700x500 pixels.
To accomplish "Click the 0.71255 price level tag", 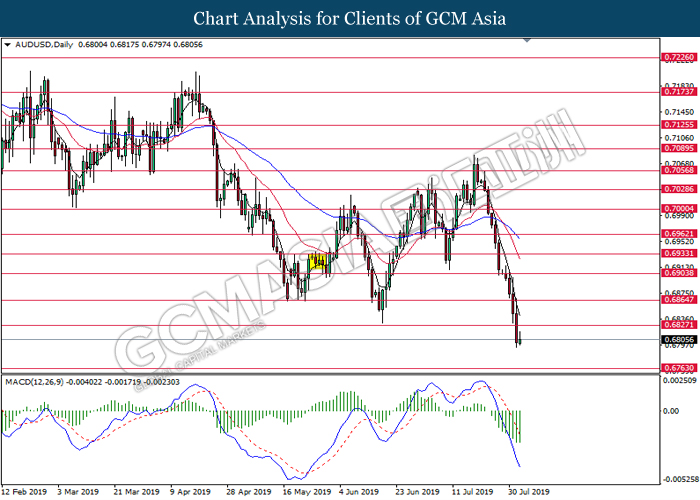I will click(x=678, y=126).
